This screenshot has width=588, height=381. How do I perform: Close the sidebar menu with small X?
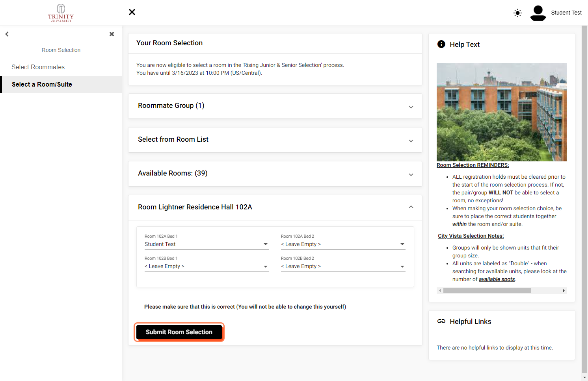tap(112, 34)
